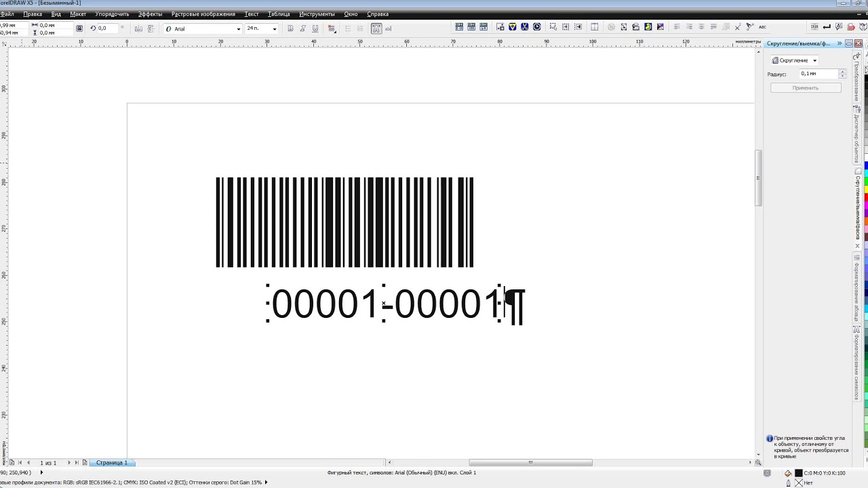Select the barcode graphic on the page
The width and height of the screenshot is (868, 488).
[344, 222]
